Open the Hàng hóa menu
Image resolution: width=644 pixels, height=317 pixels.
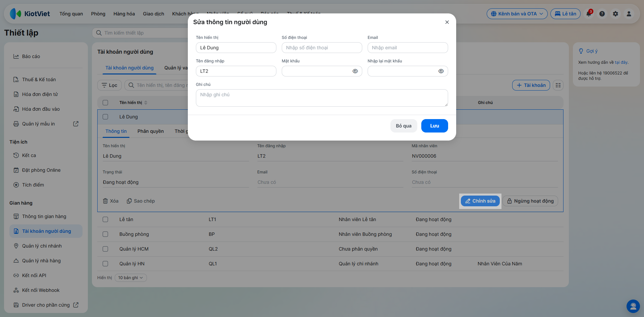coord(124,14)
